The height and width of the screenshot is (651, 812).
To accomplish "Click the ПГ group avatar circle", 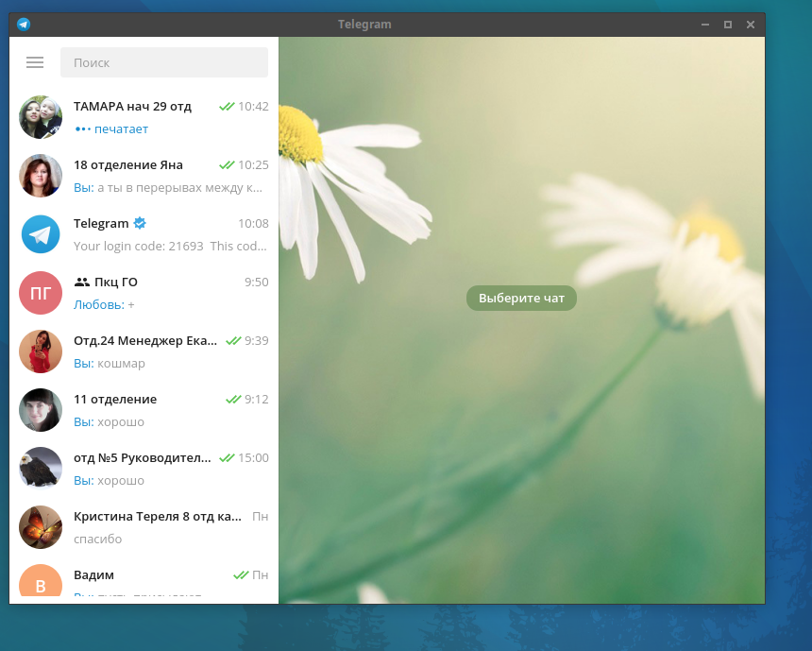I will (x=41, y=293).
